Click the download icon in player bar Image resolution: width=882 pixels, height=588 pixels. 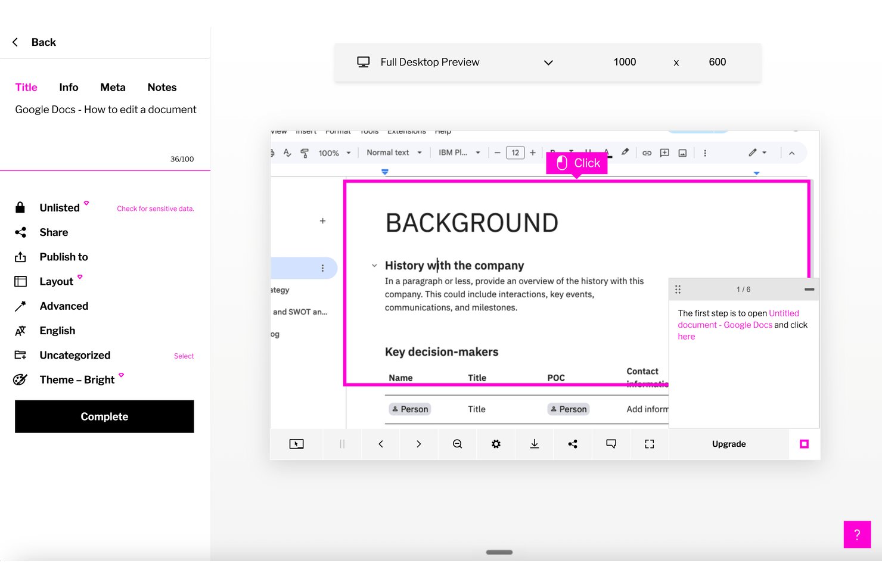point(535,444)
